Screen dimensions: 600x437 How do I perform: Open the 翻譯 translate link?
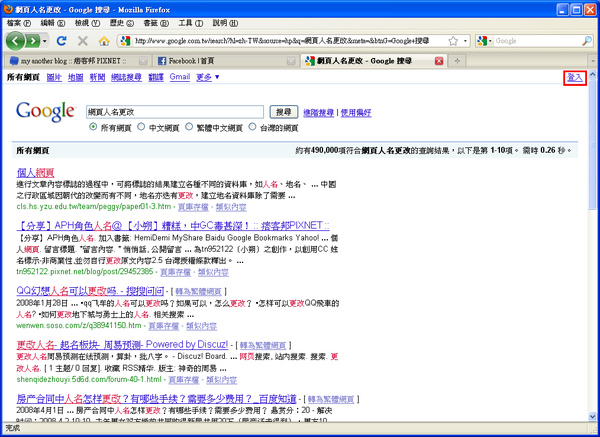(x=156, y=77)
